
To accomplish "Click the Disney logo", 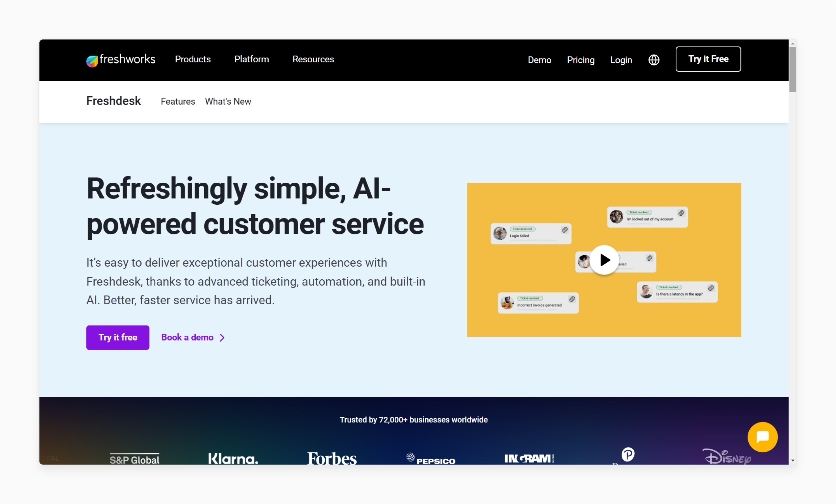I will click(x=726, y=456).
